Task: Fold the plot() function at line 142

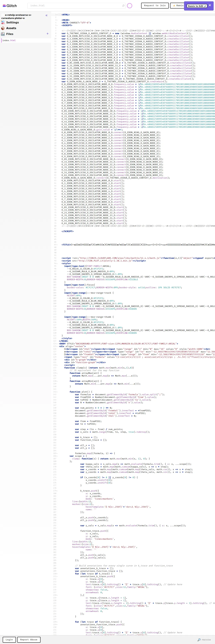Action: 57,392
